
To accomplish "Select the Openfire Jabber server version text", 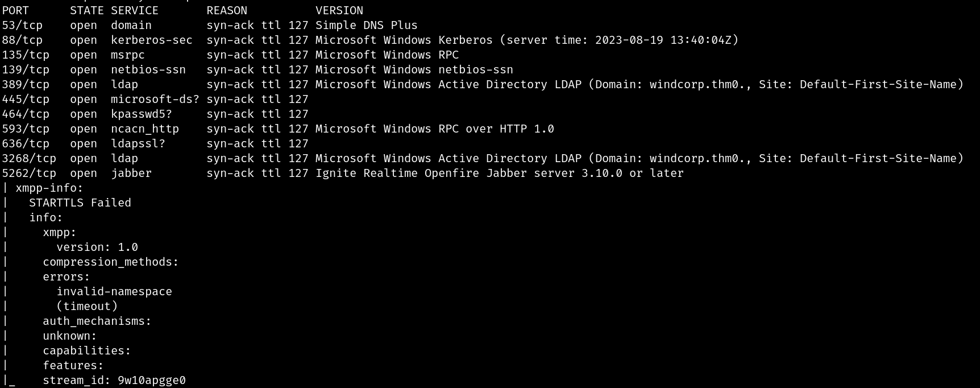I will [500, 174].
